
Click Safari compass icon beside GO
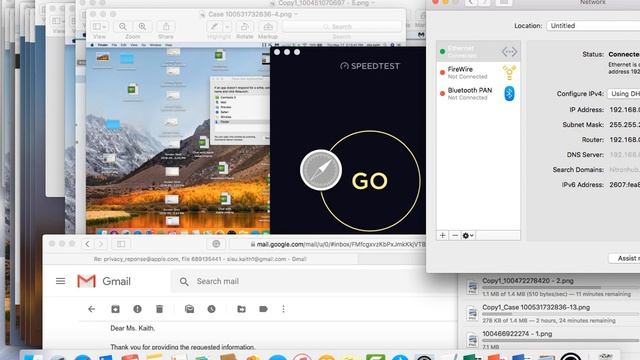(x=321, y=170)
